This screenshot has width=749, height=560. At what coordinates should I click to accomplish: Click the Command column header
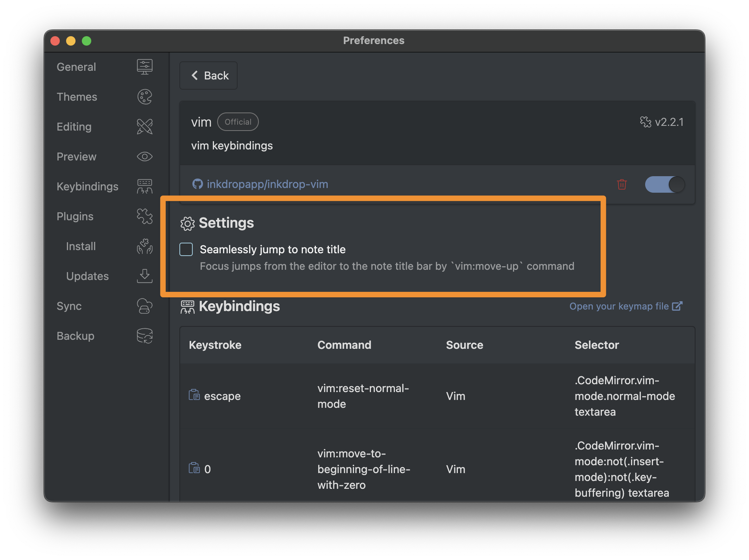click(x=344, y=345)
